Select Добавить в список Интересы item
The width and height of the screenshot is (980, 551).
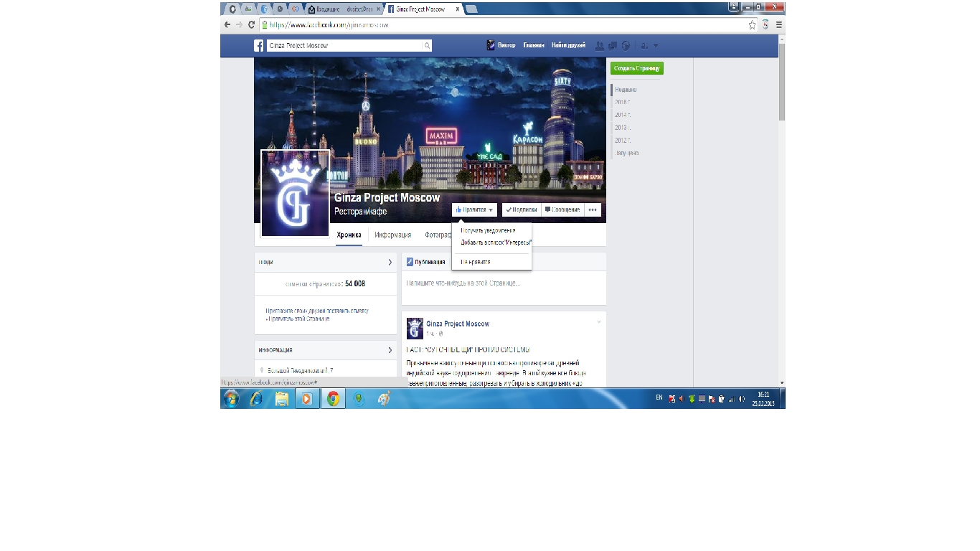(495, 242)
